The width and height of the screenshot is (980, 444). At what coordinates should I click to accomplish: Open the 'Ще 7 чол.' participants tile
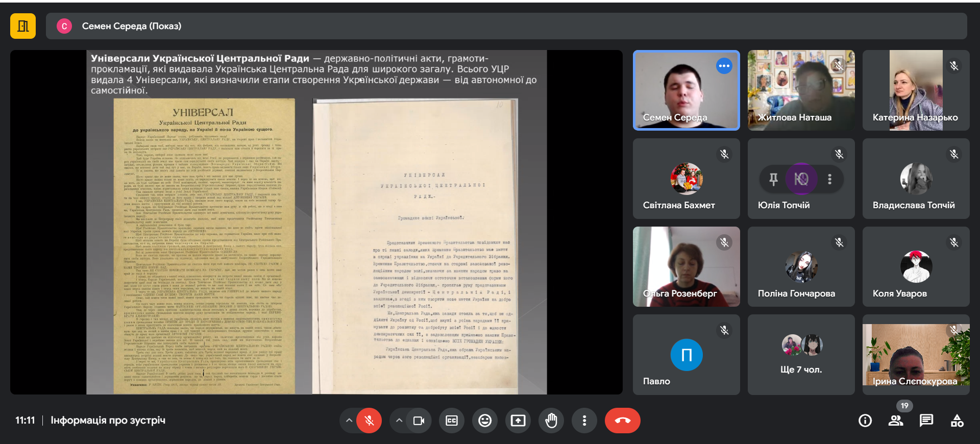click(x=801, y=355)
